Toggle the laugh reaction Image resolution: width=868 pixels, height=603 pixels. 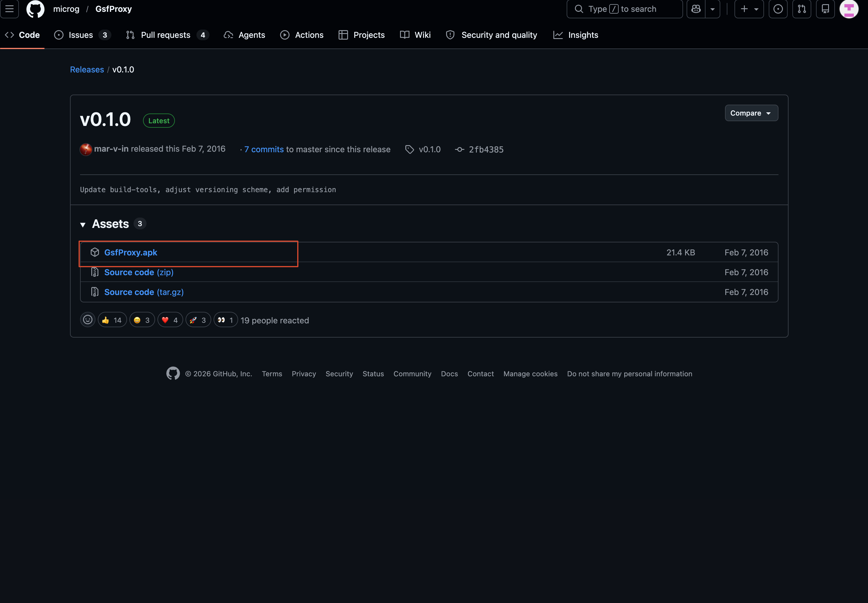click(142, 320)
